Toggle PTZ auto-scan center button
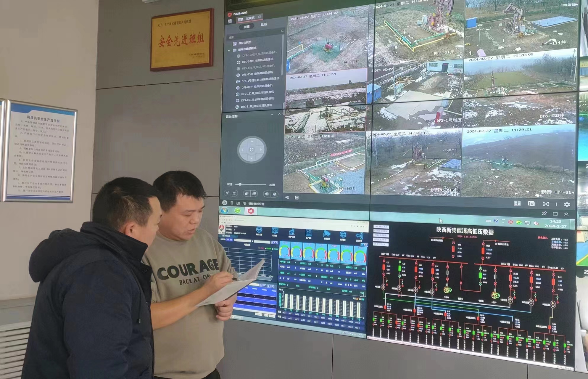 pyautogui.click(x=252, y=150)
